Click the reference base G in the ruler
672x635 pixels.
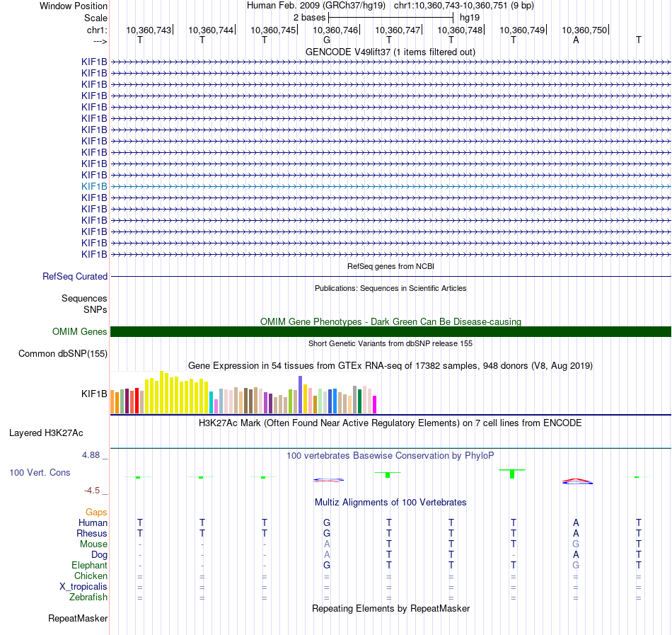(x=327, y=40)
